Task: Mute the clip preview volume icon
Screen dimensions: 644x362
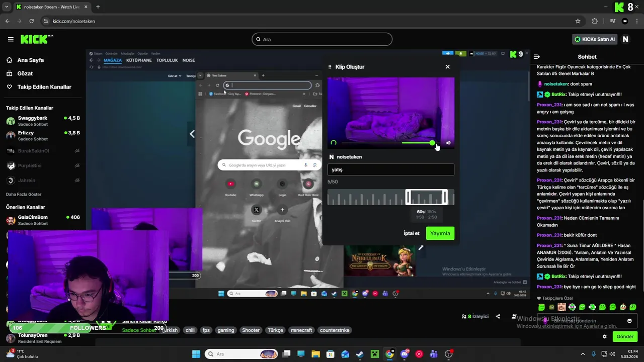Action: [448, 143]
